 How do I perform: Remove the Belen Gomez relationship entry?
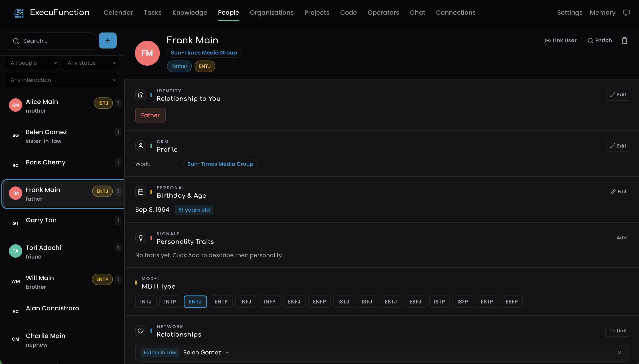(x=619, y=352)
